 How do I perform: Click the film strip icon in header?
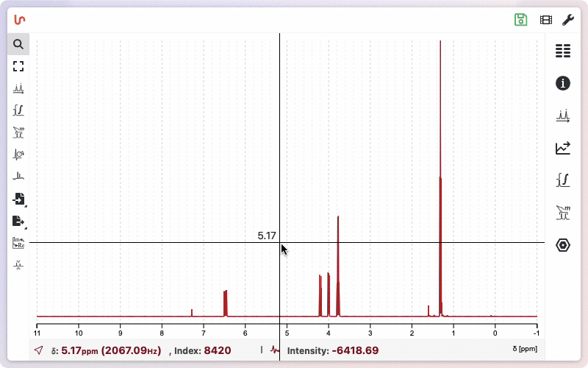coord(545,20)
